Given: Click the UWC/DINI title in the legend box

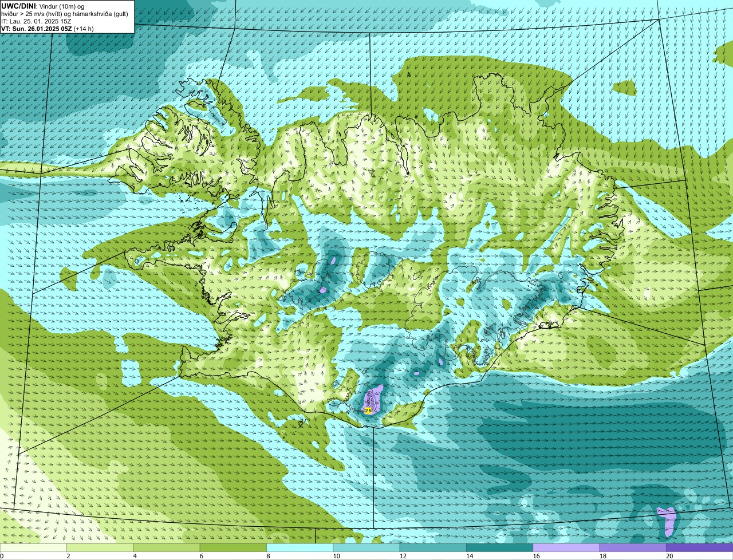Looking at the screenshot, I should (18, 6).
